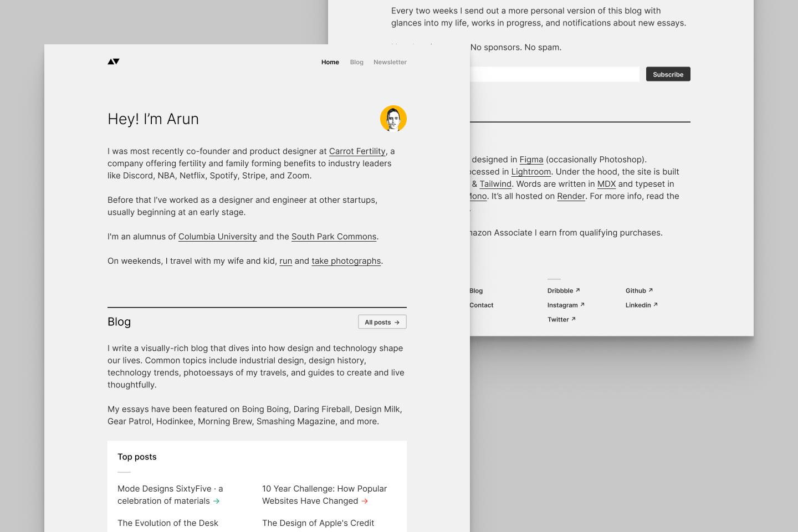Select the Home navigation item
The width and height of the screenshot is (798, 532).
(330, 62)
